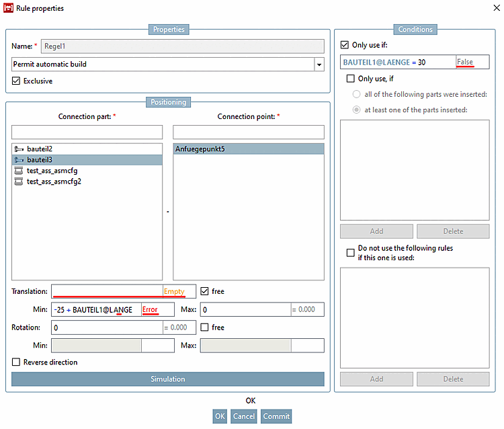
Task: Select bauteil3 in the connection part list
Action: point(87,160)
